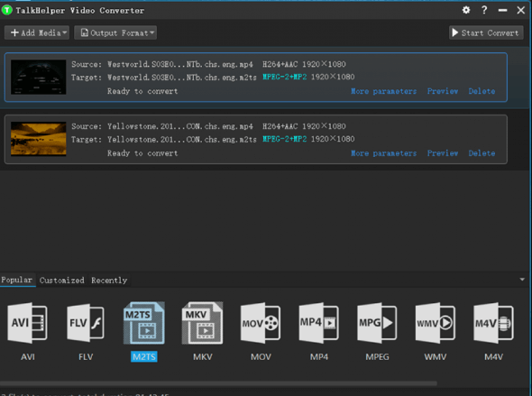Pick the MPEG format icon
Screen dimensions: 532x396
coord(377,323)
